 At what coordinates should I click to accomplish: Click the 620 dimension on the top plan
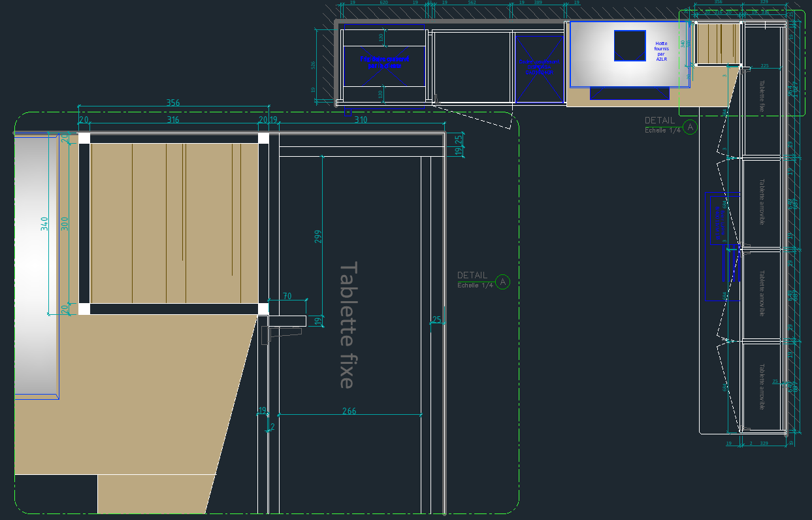coord(383,3)
